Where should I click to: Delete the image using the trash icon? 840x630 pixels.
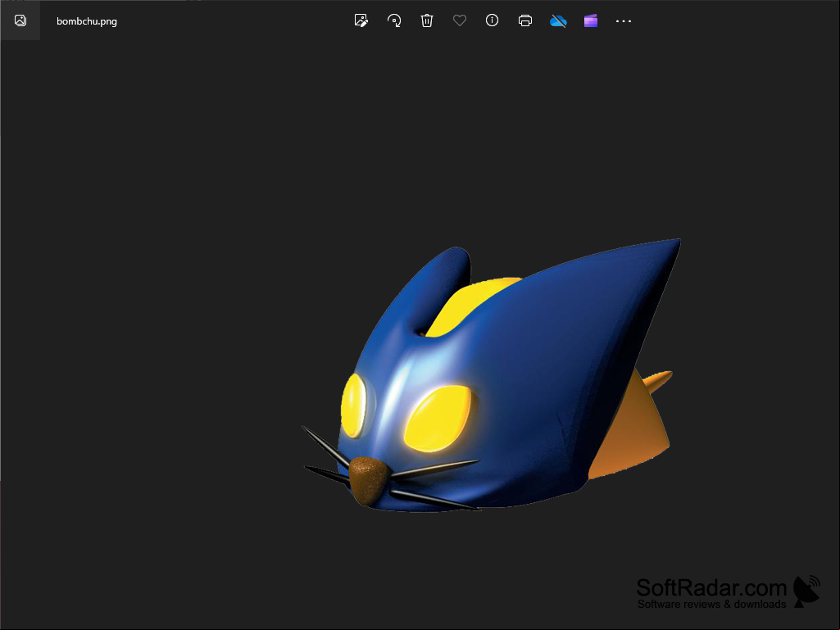click(x=427, y=21)
